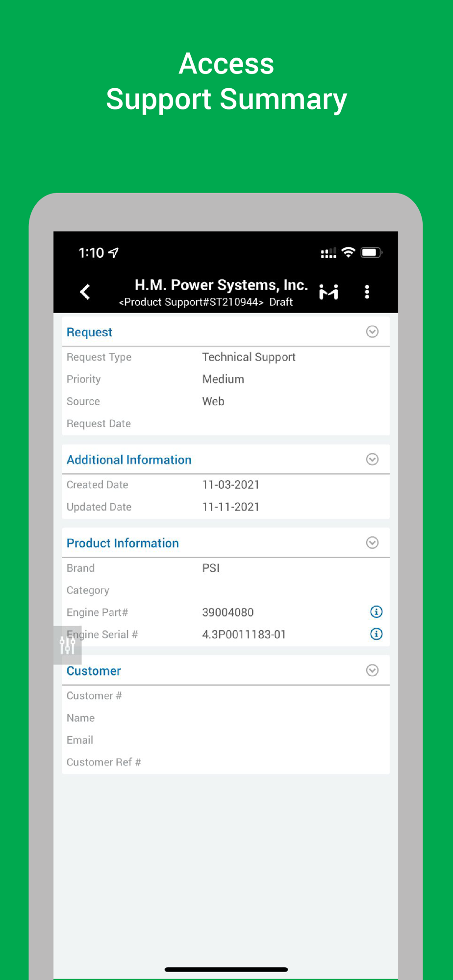Tap the Medium priority value
This screenshot has height=980, width=453.
(x=223, y=379)
